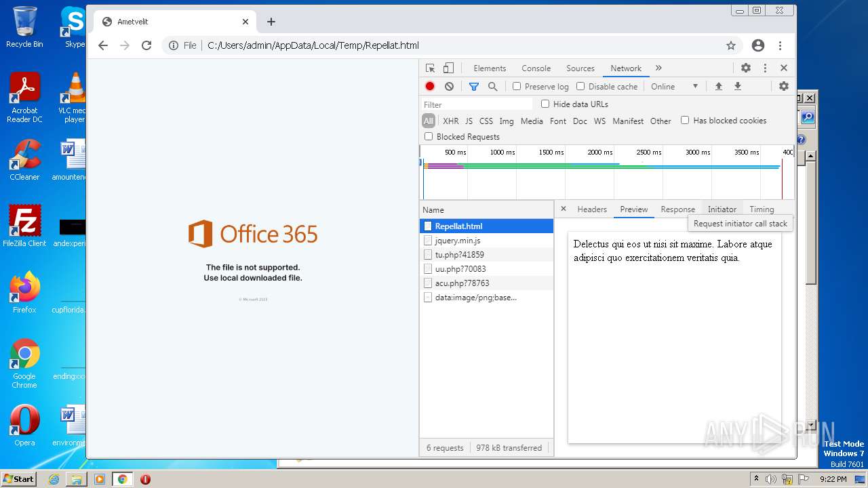868x488 pixels.
Task: Select data:image/png;base request
Action: click(486, 298)
